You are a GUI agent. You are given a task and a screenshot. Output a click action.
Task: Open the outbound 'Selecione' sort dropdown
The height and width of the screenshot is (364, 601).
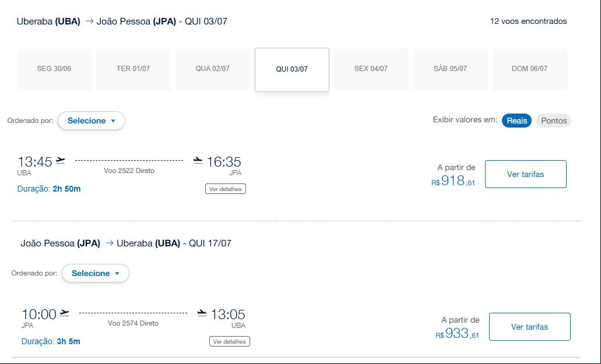(x=91, y=121)
